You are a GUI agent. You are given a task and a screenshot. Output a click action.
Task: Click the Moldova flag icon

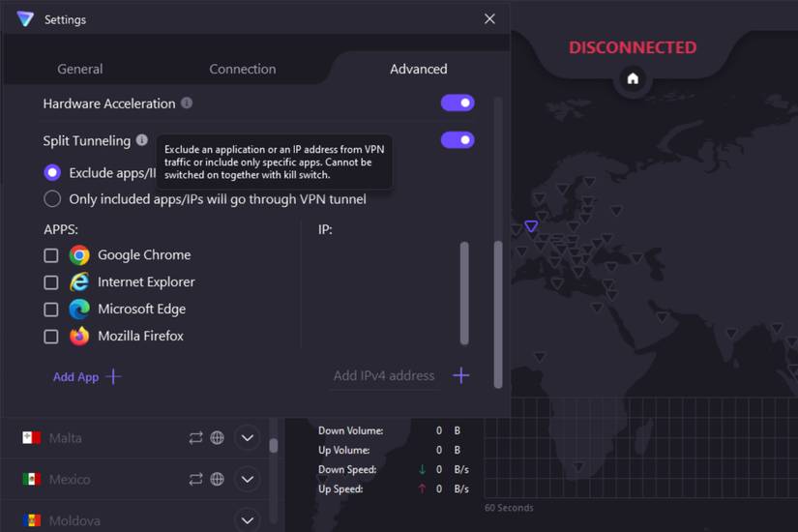(x=32, y=520)
